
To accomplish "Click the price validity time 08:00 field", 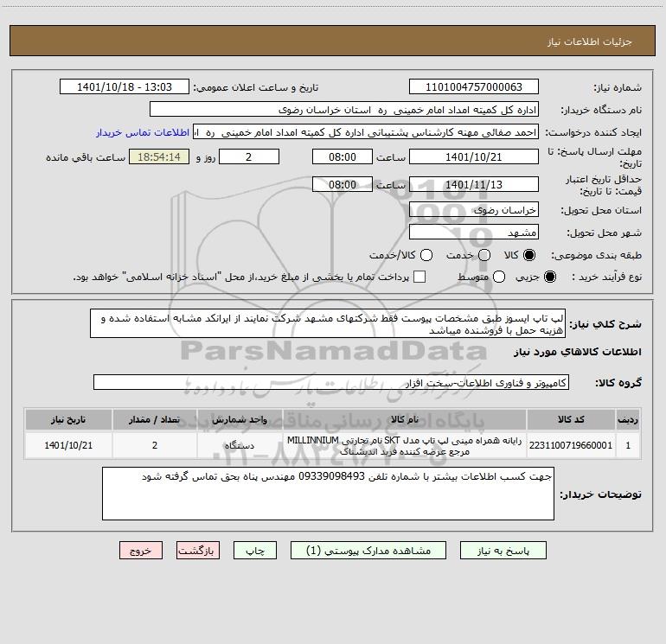I will (343, 185).
